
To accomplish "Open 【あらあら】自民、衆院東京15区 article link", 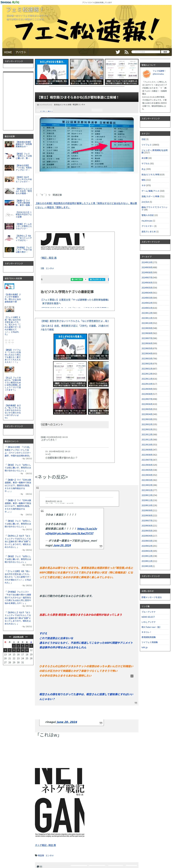I will (x=75, y=328).
